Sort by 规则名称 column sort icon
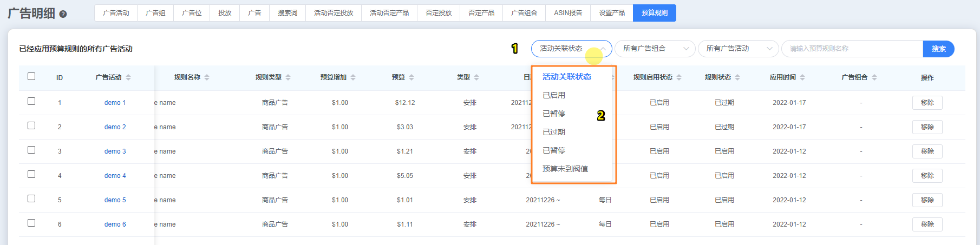This screenshot has height=245, width=980. click(207, 77)
